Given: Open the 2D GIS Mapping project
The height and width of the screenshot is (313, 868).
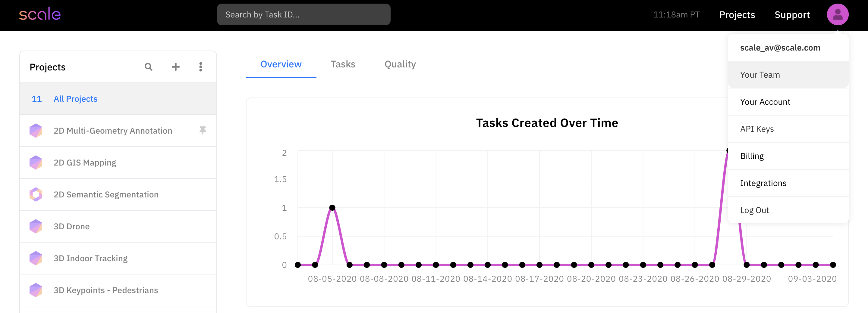Looking at the screenshot, I should (x=118, y=163).
